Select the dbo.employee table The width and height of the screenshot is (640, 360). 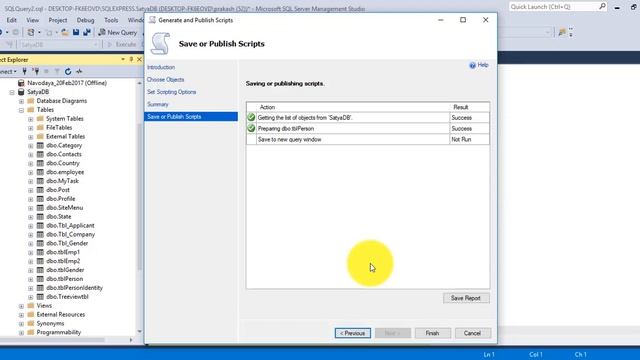click(65, 172)
